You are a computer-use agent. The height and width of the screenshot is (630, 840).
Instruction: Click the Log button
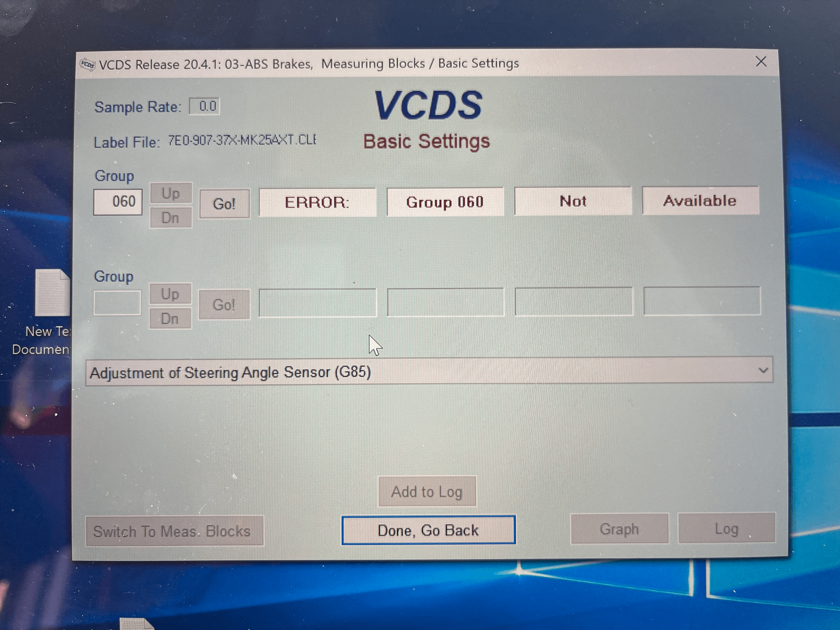click(x=726, y=528)
